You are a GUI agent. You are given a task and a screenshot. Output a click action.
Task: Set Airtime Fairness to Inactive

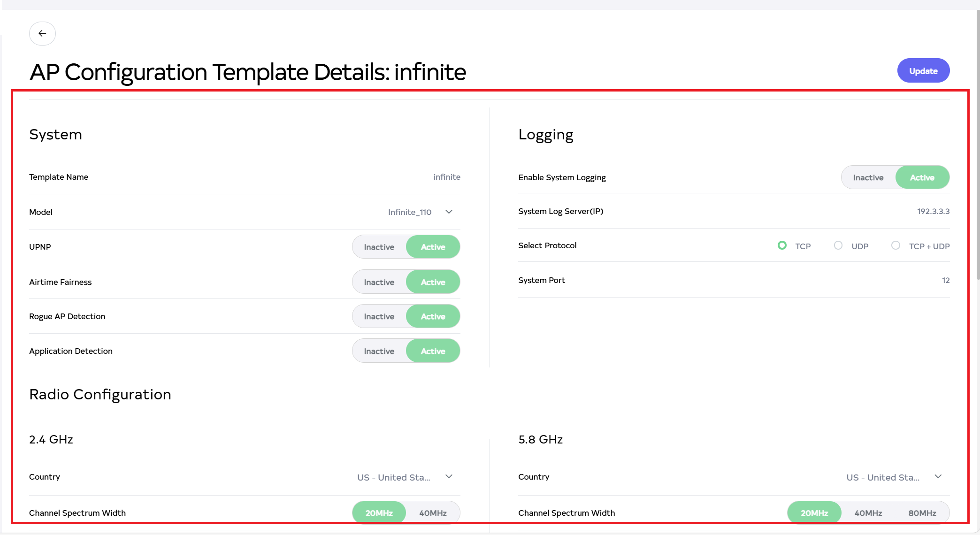[379, 282]
